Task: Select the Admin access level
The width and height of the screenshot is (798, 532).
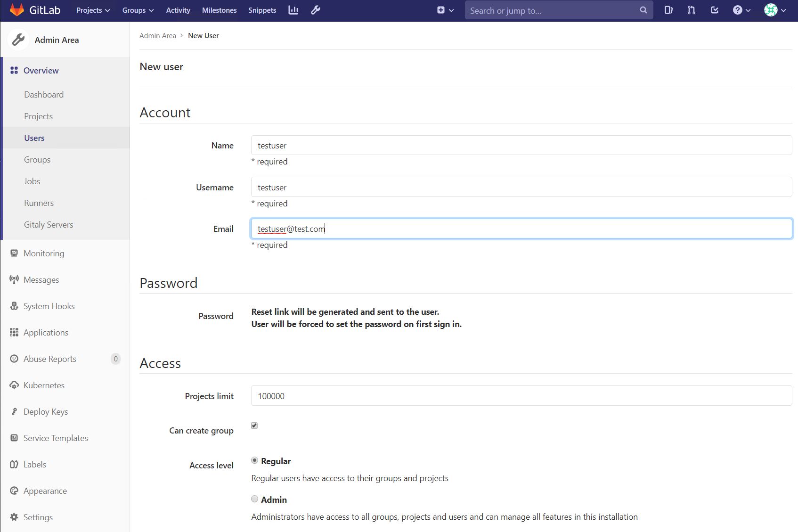Action: tap(254, 499)
